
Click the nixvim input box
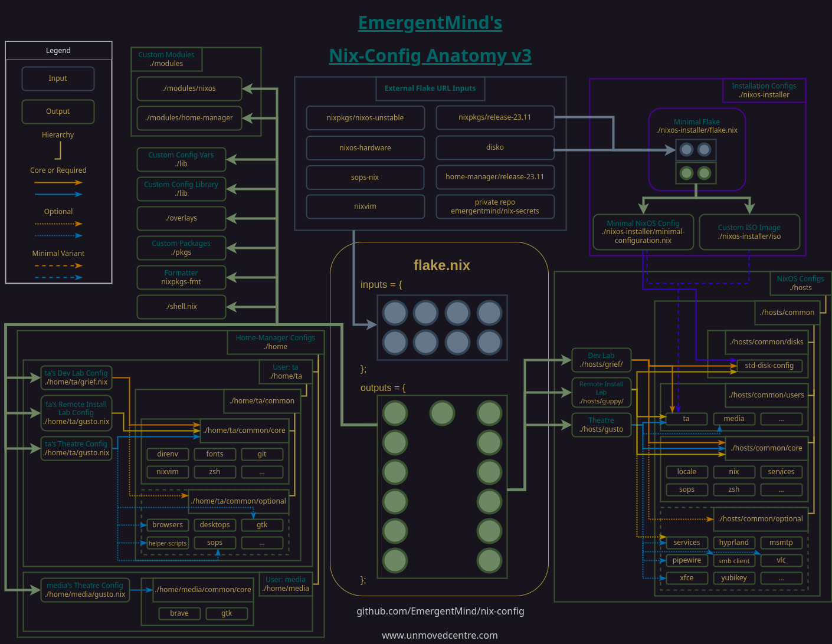pos(365,206)
